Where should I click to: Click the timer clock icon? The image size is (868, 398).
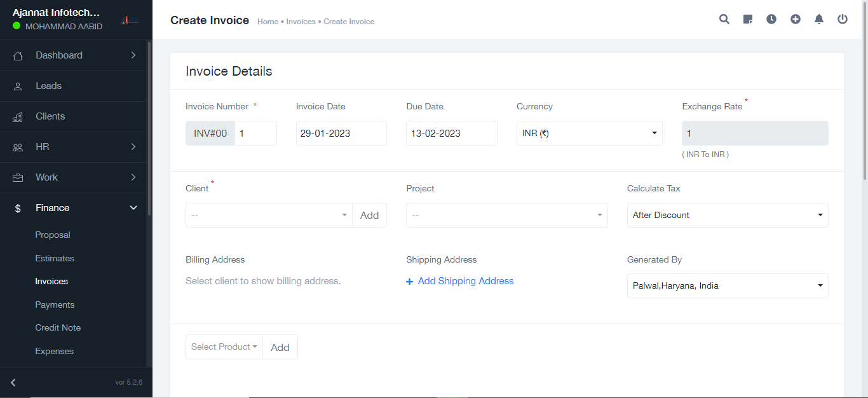[771, 19]
